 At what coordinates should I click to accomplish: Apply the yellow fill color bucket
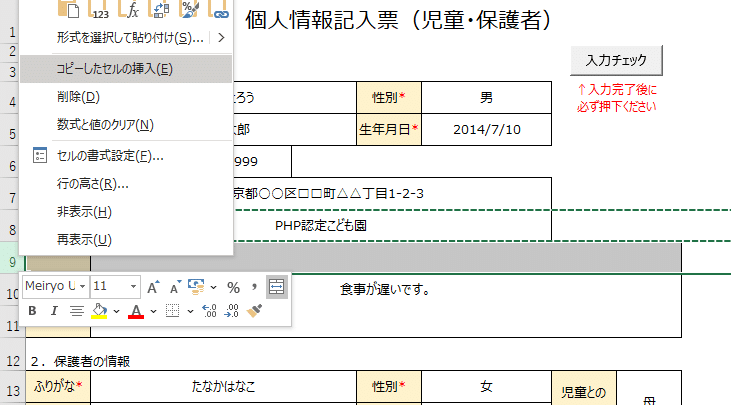[99, 311]
